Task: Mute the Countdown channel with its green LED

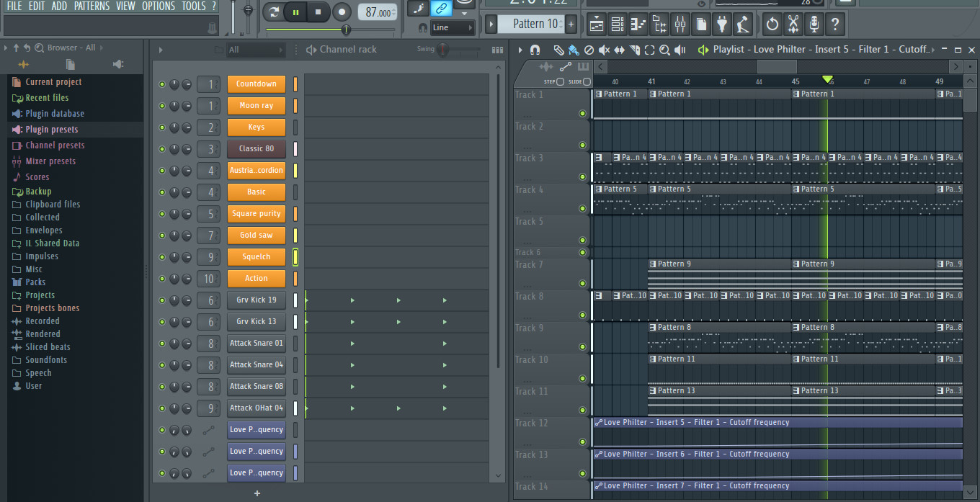Action: (x=162, y=84)
